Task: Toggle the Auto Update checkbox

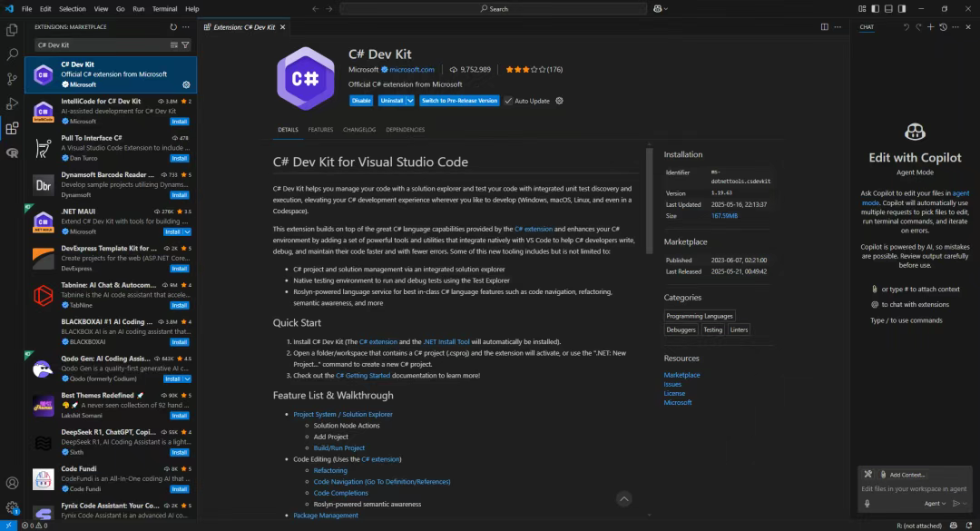Action: [x=509, y=101]
